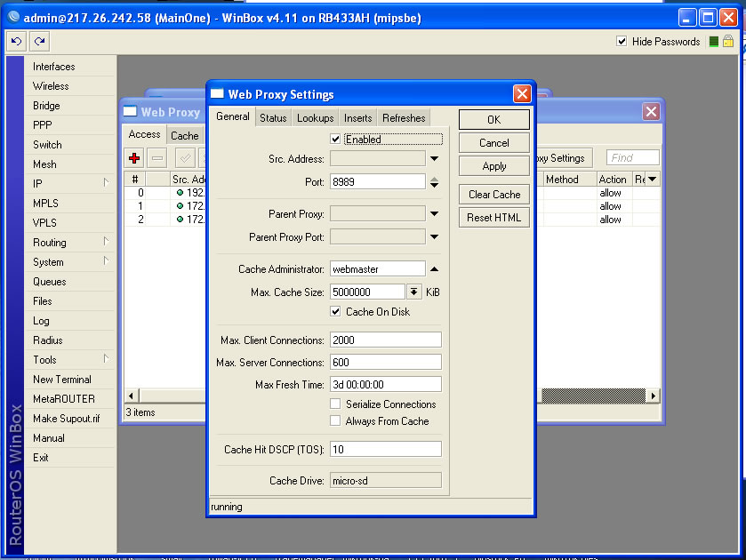Click the Cache Hit DSCP (TOS) field
This screenshot has height=560, width=746.
tap(386, 449)
